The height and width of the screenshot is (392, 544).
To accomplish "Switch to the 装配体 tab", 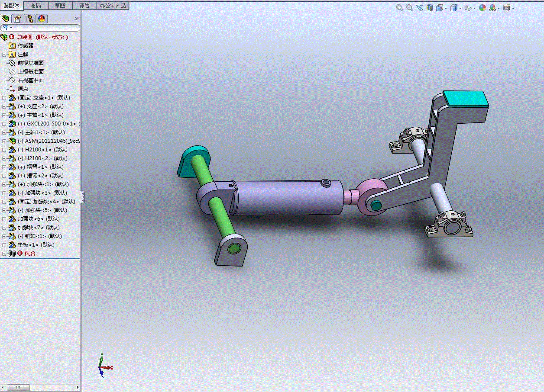I will pos(12,6).
